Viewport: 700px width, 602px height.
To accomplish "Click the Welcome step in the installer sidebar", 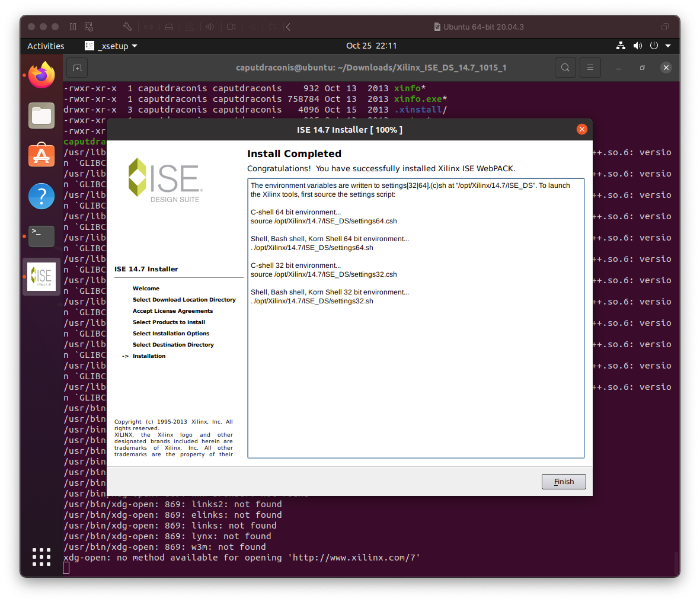I will 146,289.
